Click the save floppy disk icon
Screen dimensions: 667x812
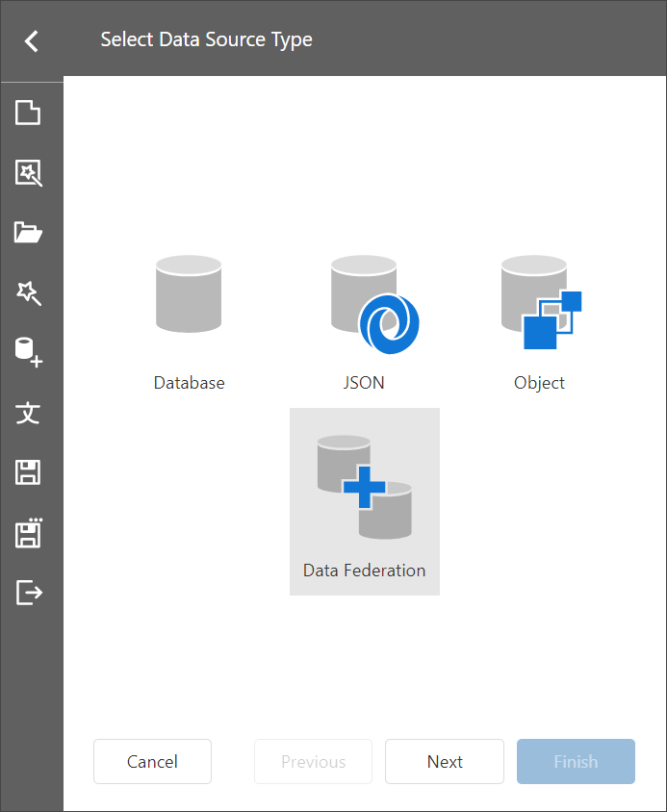(x=29, y=472)
